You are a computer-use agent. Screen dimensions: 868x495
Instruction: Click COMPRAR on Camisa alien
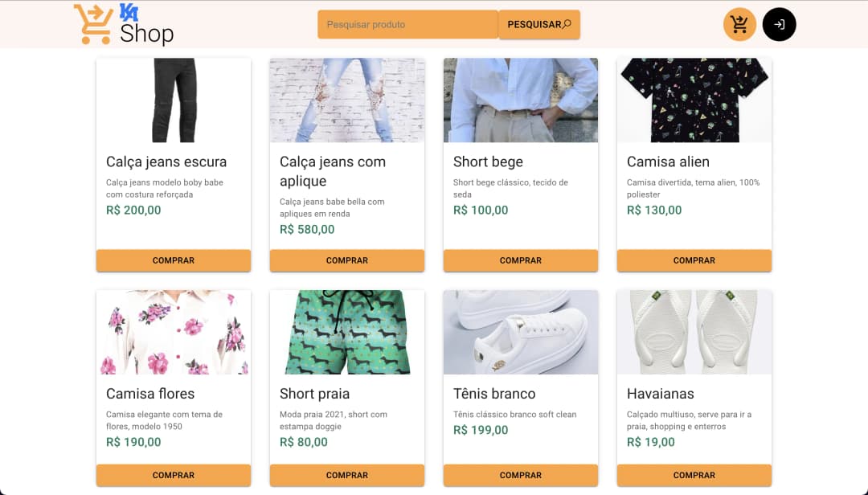pyautogui.click(x=694, y=260)
